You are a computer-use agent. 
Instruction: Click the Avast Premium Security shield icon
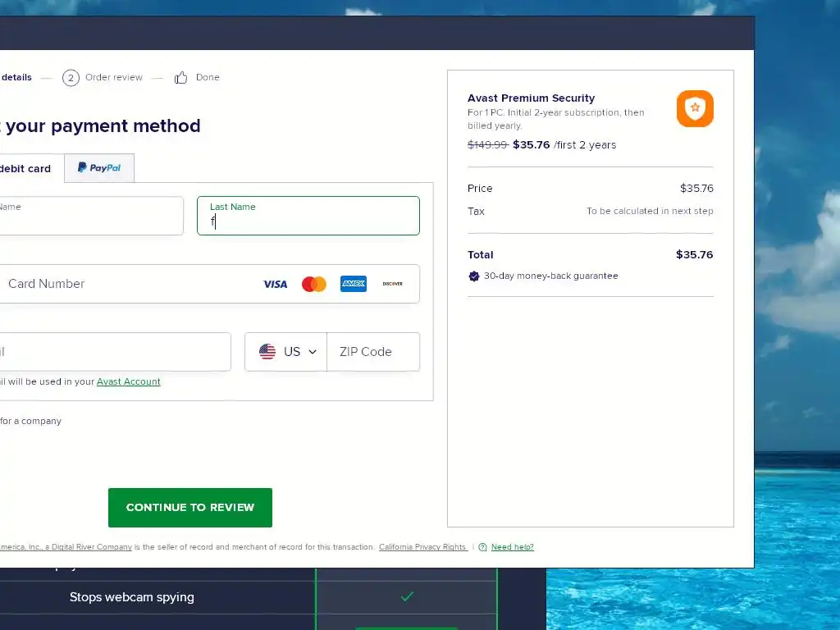(695, 108)
